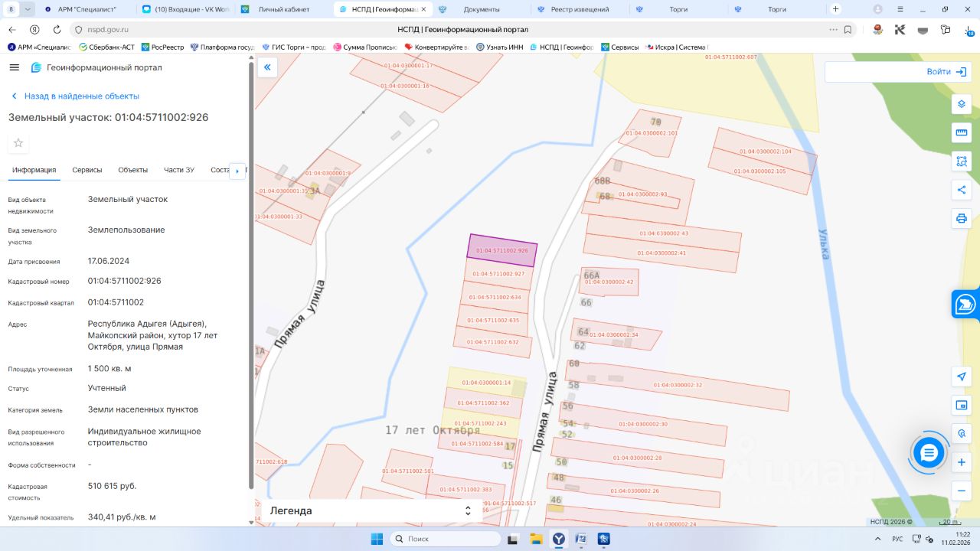
Task: Select parcel 01:04:0300002:32 on the map
Action: click(678, 385)
